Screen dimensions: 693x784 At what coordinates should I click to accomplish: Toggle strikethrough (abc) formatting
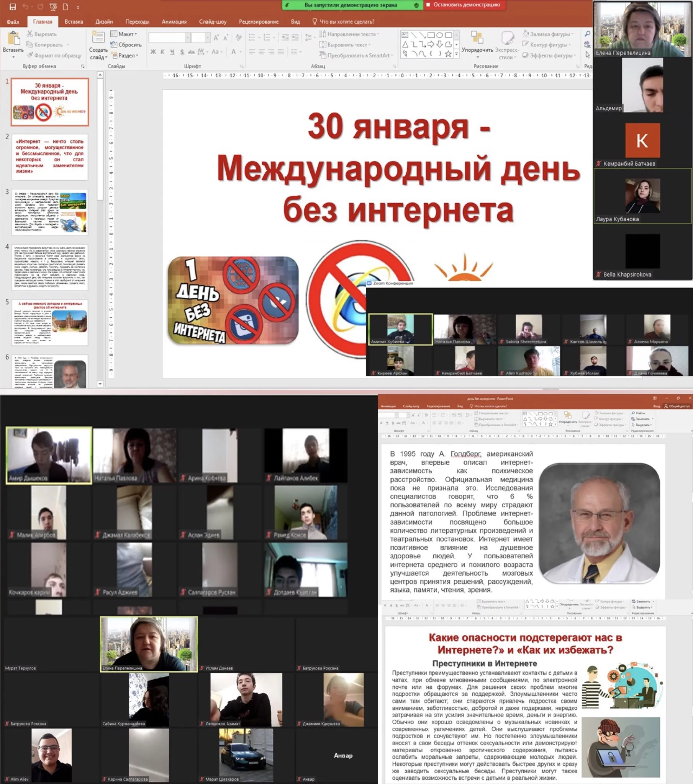(191, 51)
